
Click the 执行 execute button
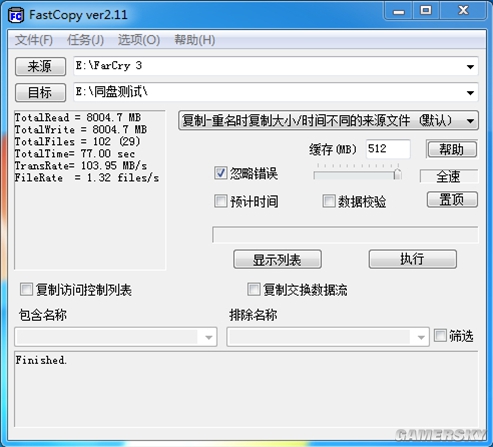[x=413, y=259]
